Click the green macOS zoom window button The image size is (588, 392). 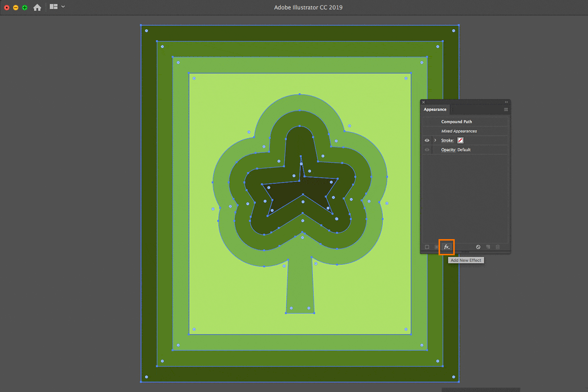(24, 8)
